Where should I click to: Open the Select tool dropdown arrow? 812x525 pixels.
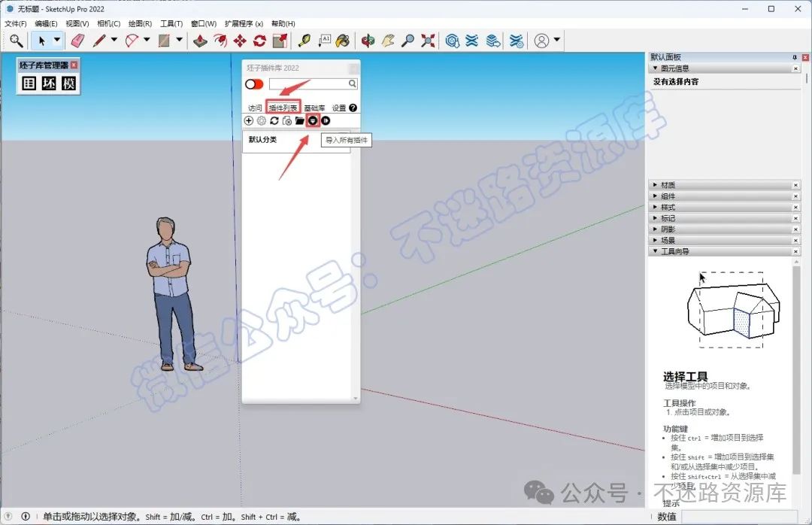click(57, 39)
